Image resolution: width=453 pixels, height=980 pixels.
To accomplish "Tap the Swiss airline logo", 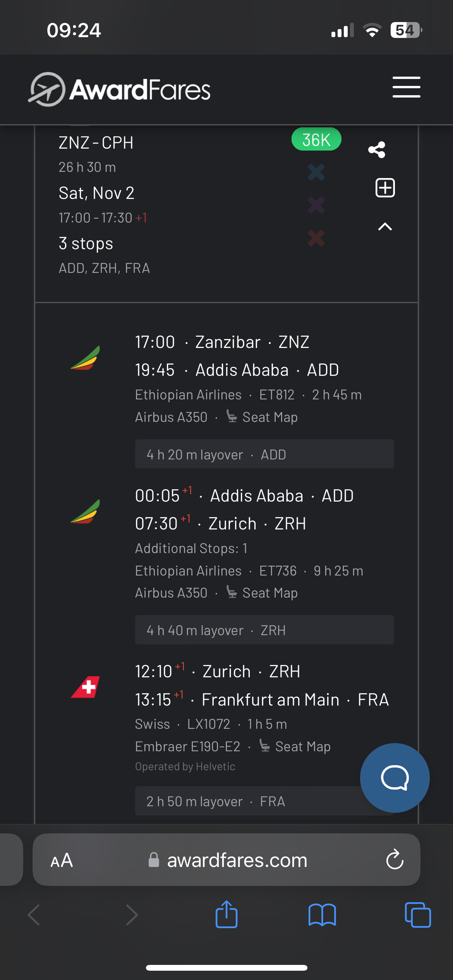I will coord(86,687).
